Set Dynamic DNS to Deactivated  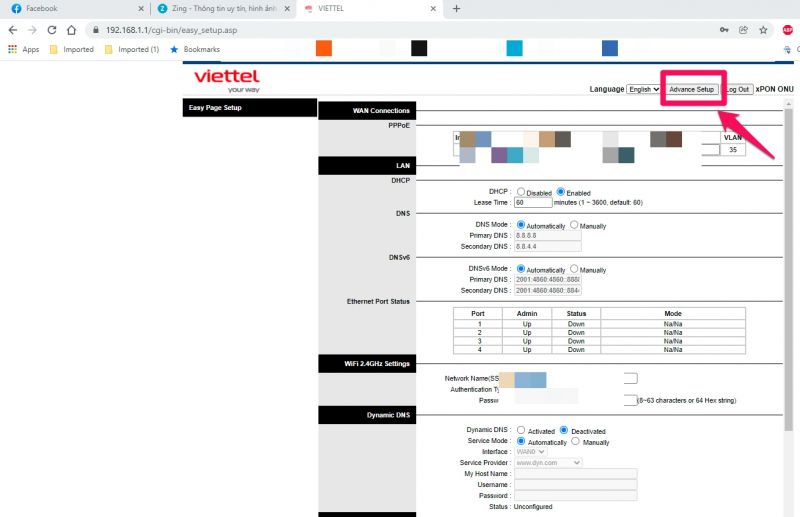coord(564,430)
